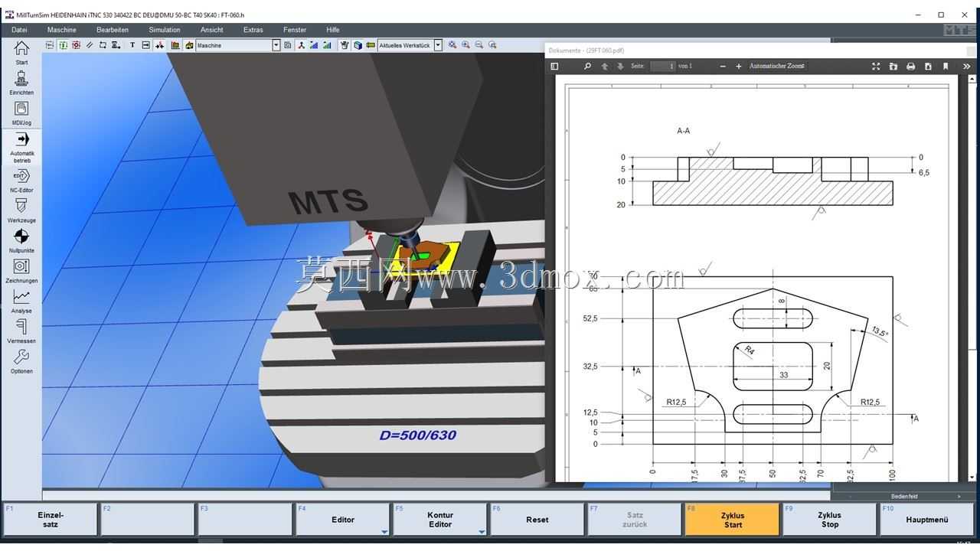Switch to MDI/Jog mode
The width and height of the screenshot is (980, 551).
coord(21,112)
